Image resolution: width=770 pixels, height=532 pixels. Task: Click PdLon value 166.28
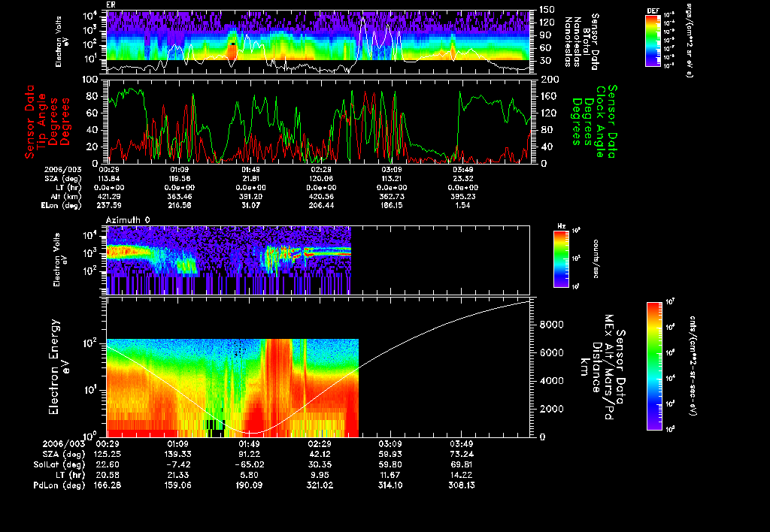click(107, 485)
